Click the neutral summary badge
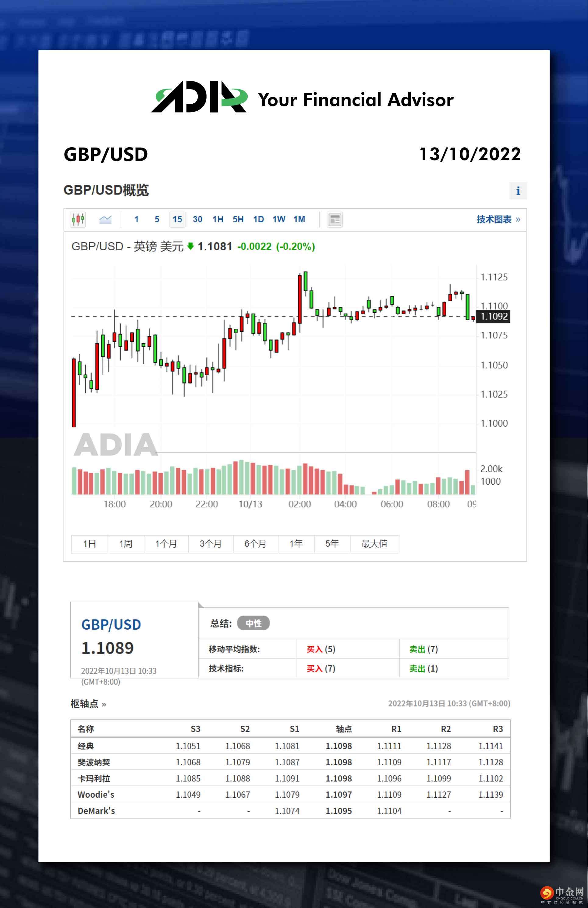588x908 pixels. click(x=253, y=624)
